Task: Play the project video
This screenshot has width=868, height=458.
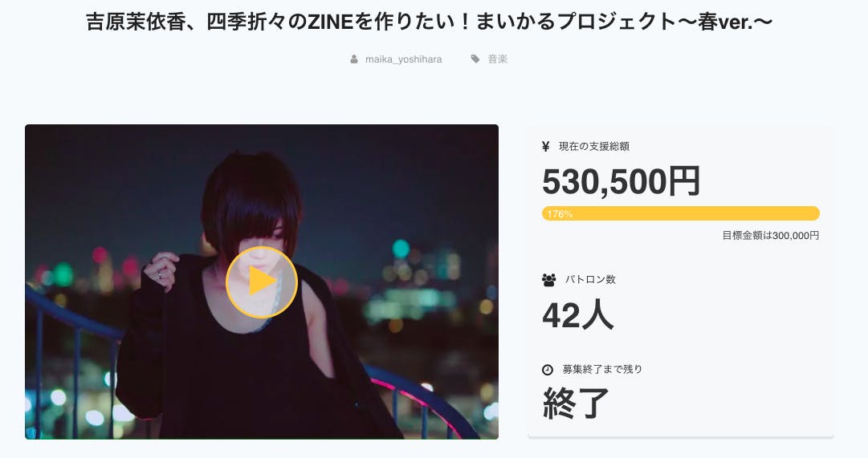Action: 262,282
